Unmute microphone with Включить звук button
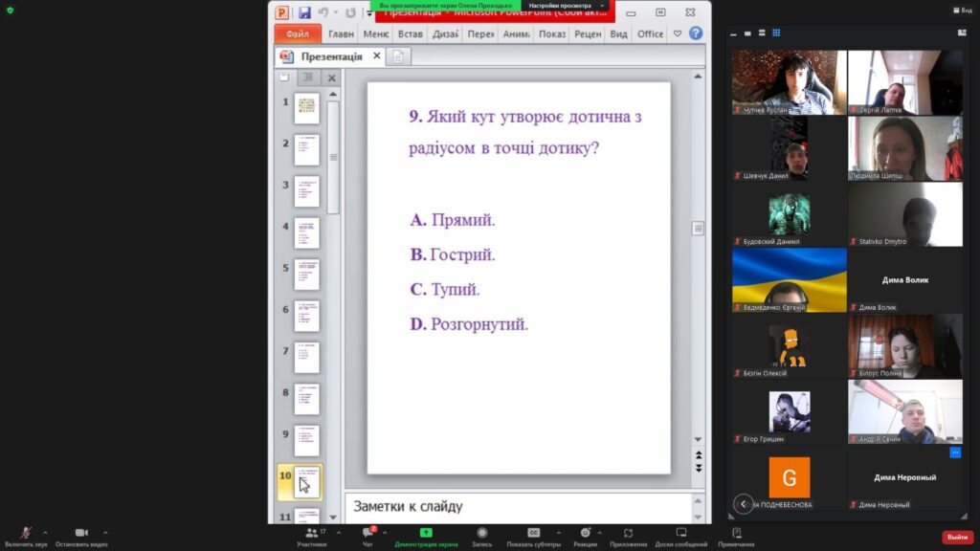This screenshot has height=551, width=980. (26, 536)
